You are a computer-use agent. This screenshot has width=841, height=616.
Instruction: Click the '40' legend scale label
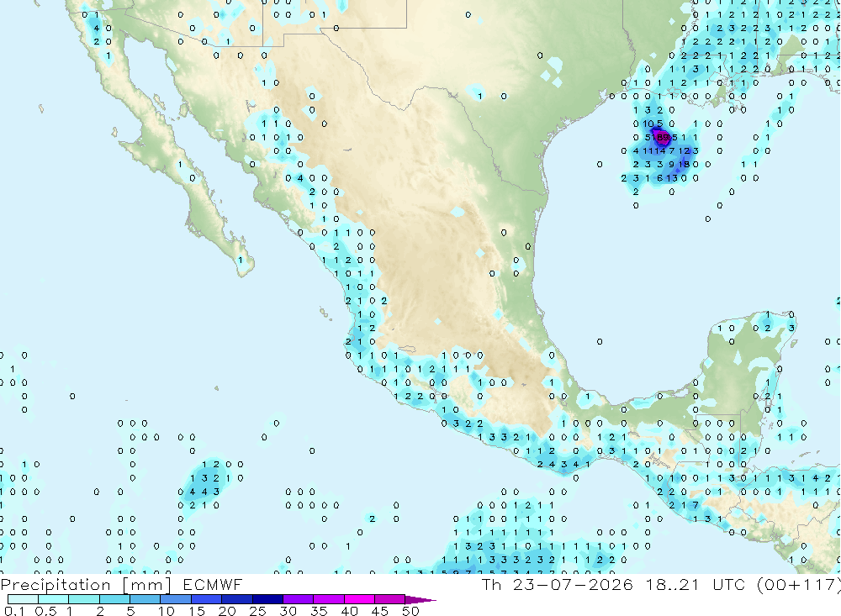click(349, 611)
